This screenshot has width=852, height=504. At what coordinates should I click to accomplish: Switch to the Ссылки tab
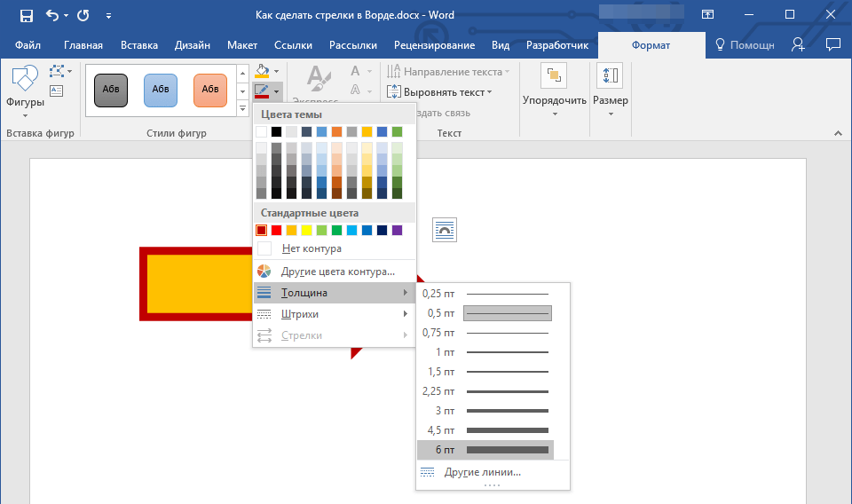click(x=293, y=45)
